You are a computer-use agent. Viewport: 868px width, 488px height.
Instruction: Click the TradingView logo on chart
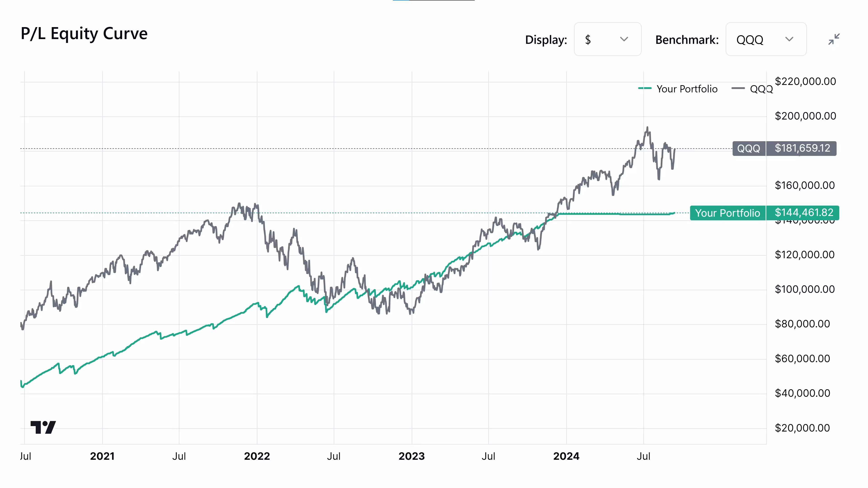click(x=43, y=427)
